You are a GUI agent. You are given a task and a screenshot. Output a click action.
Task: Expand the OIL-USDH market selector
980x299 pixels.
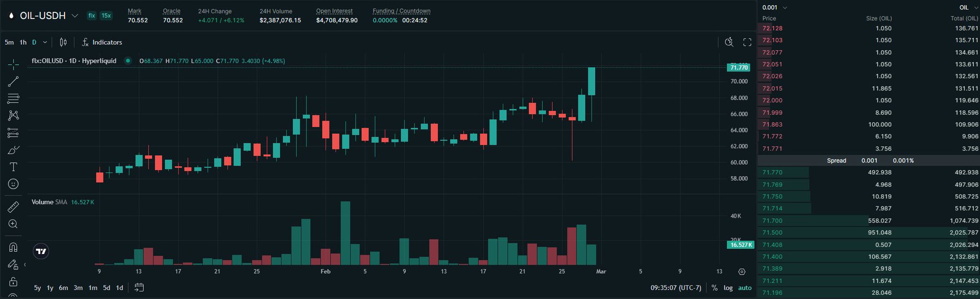[x=75, y=16]
